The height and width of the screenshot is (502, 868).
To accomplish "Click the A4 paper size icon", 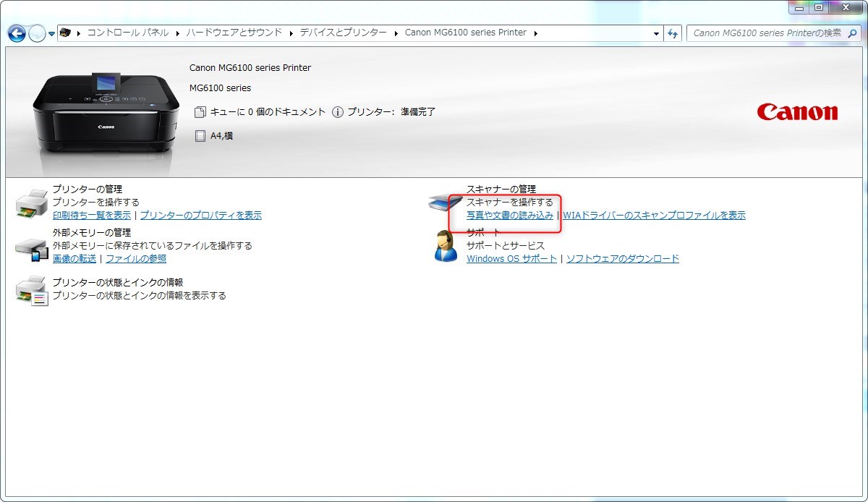I will pyautogui.click(x=200, y=136).
